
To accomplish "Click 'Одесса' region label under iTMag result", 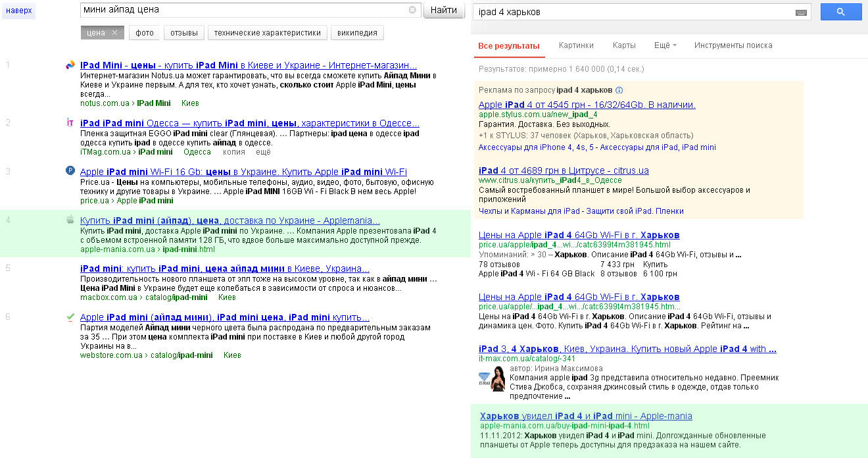I will (x=197, y=152).
